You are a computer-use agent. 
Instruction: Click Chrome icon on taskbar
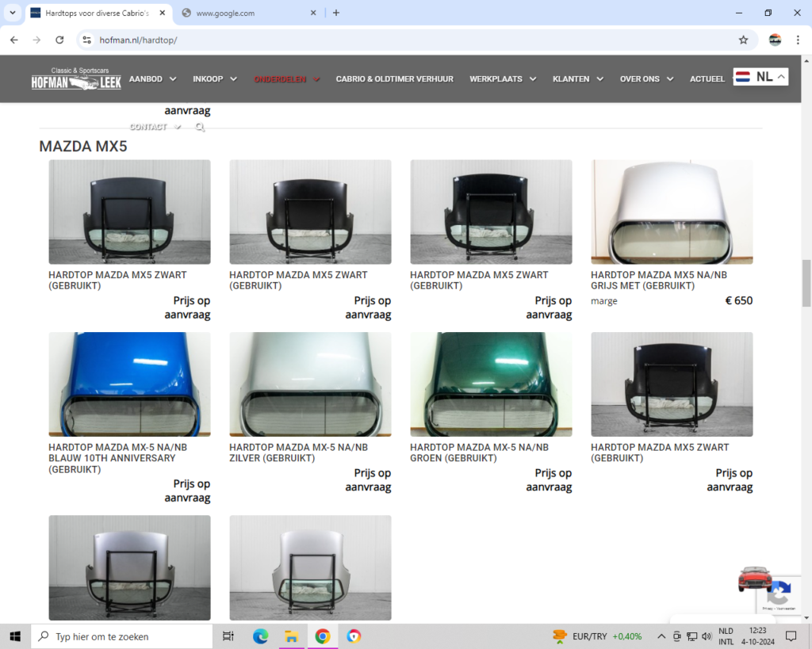coord(323,636)
